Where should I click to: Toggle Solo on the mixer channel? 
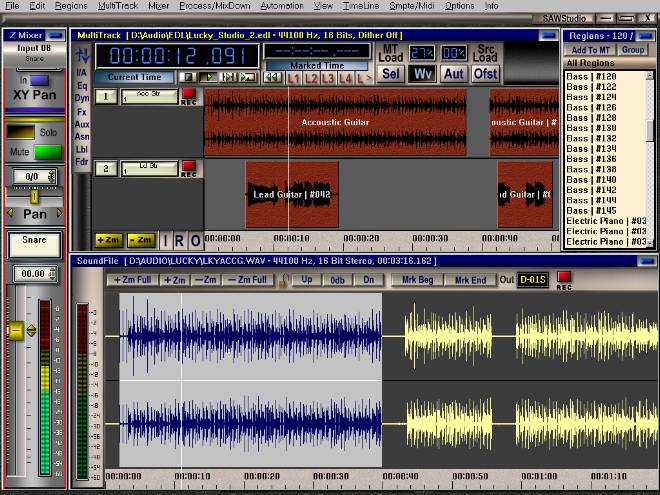click(21, 132)
